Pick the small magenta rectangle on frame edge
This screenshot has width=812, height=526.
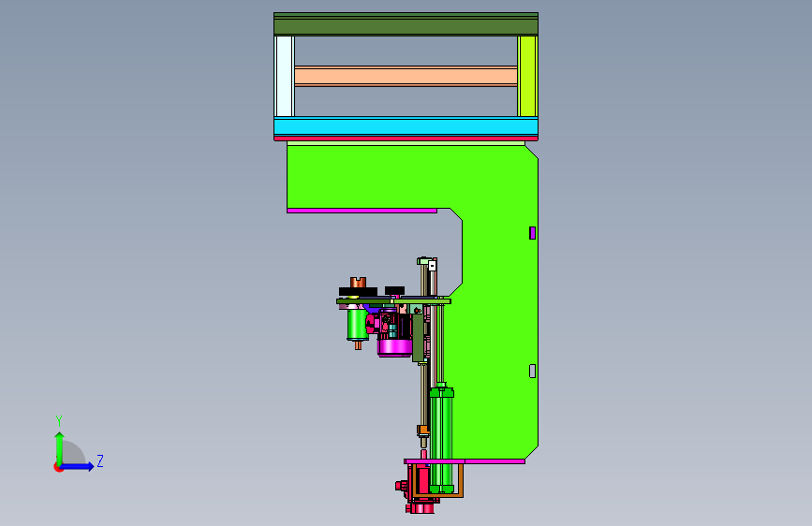point(532,233)
